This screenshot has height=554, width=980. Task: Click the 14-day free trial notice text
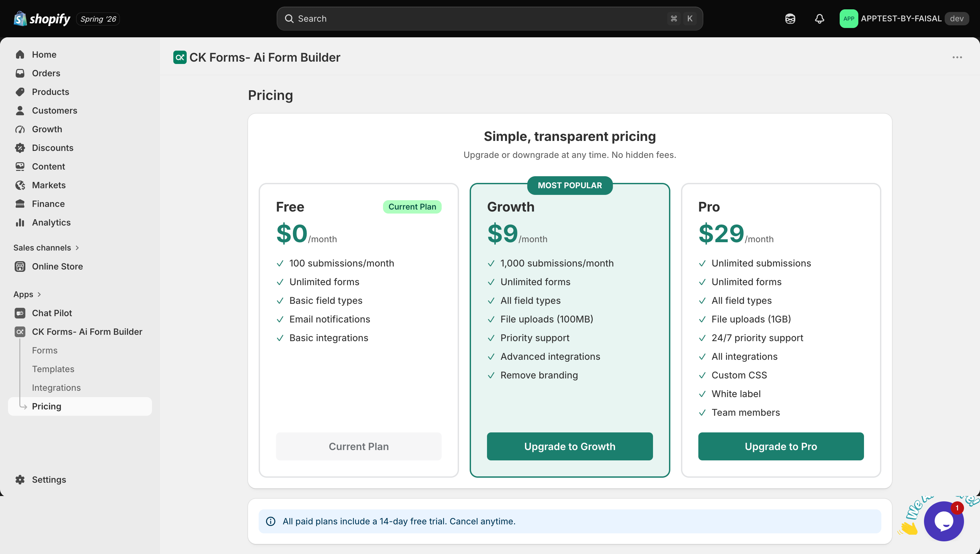coord(399,521)
